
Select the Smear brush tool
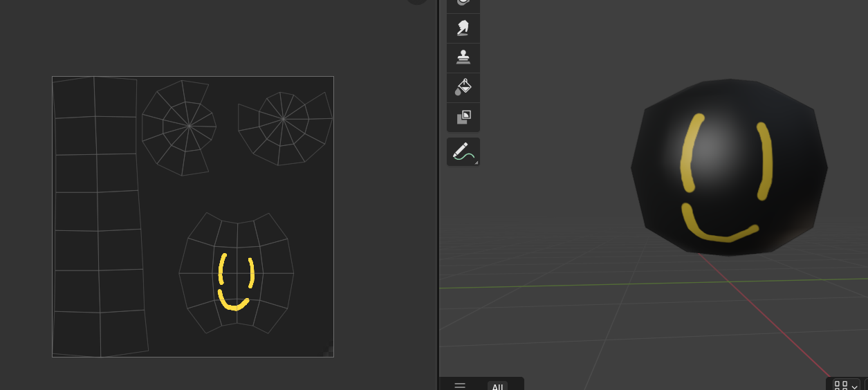click(x=463, y=28)
